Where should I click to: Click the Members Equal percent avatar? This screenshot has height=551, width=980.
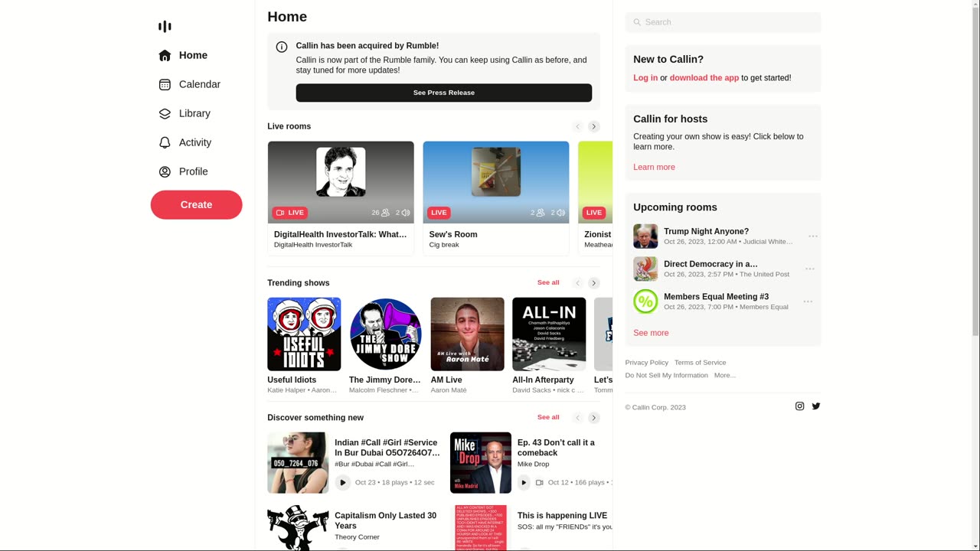tap(645, 302)
